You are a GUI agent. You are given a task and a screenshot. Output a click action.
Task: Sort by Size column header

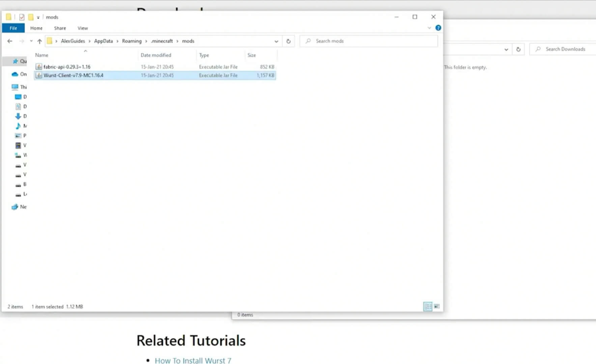[252, 55]
